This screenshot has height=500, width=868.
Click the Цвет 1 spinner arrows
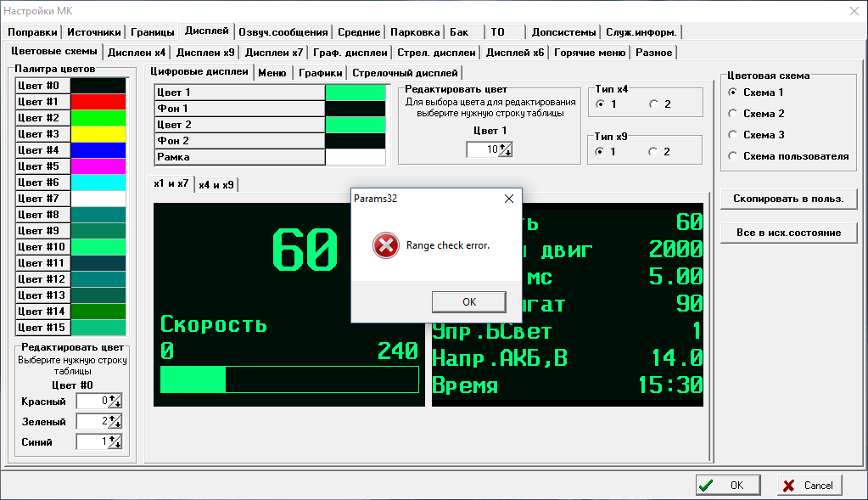506,149
